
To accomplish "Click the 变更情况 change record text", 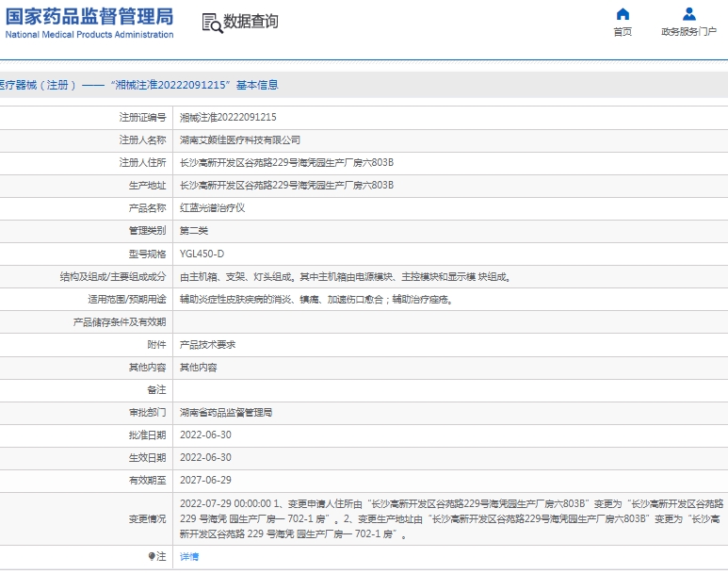I will (451, 518).
